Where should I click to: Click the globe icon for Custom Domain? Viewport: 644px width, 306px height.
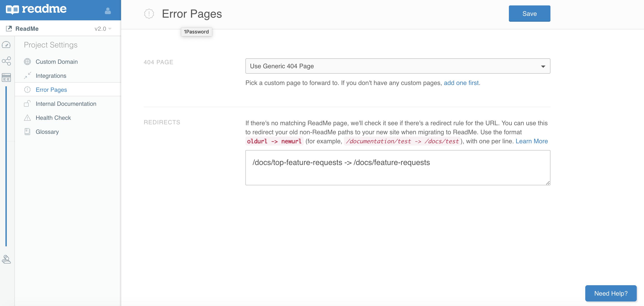tap(27, 61)
